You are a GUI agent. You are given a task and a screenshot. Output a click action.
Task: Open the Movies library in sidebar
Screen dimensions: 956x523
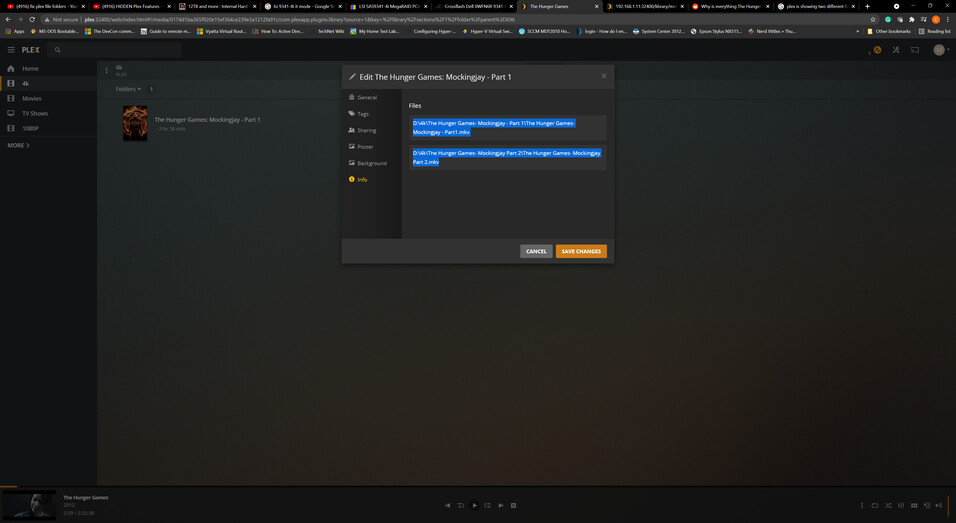[x=49, y=98]
